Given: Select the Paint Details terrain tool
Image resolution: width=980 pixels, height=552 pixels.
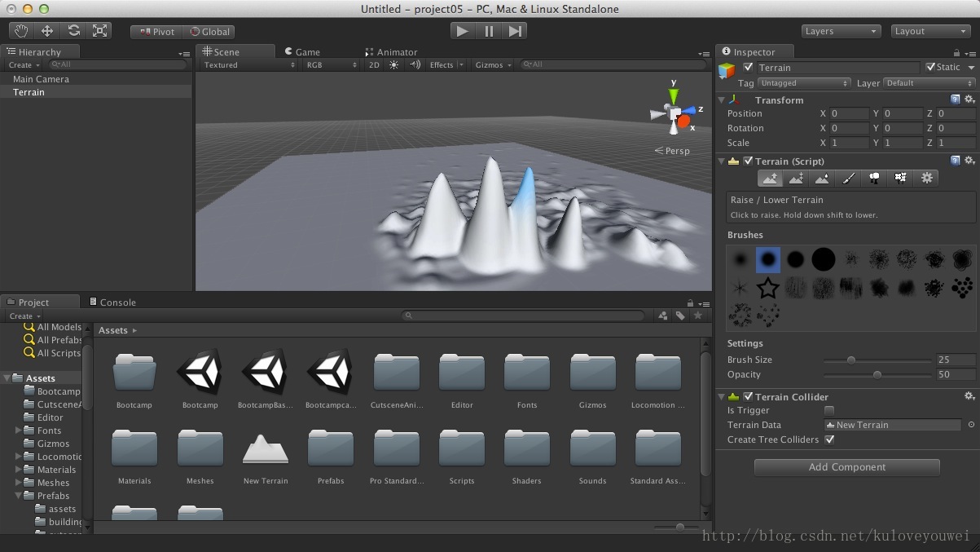Looking at the screenshot, I should 900,178.
